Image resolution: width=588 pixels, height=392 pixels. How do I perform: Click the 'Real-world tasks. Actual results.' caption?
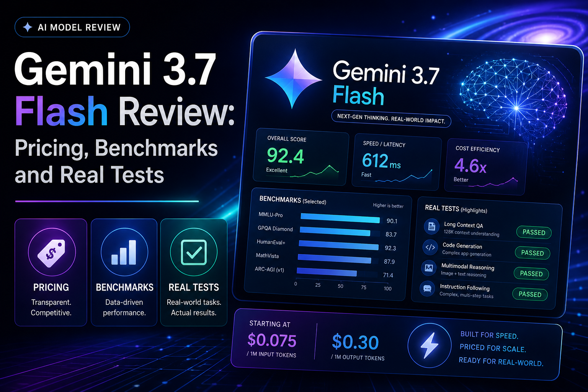[x=194, y=307]
